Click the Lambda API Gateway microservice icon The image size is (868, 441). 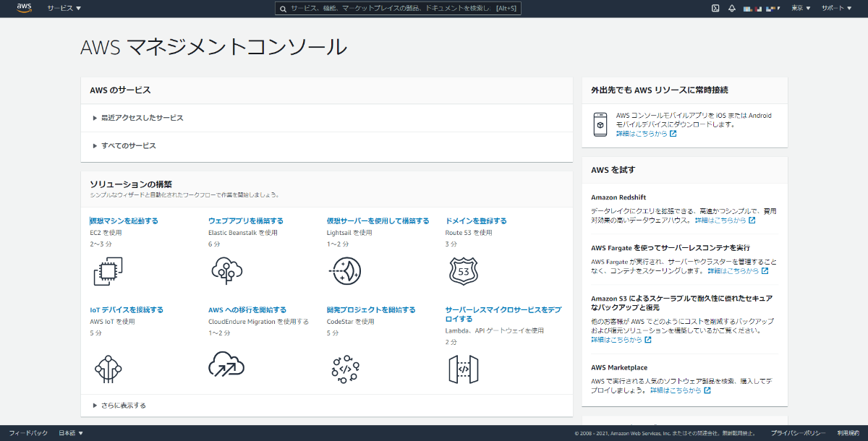(x=464, y=369)
